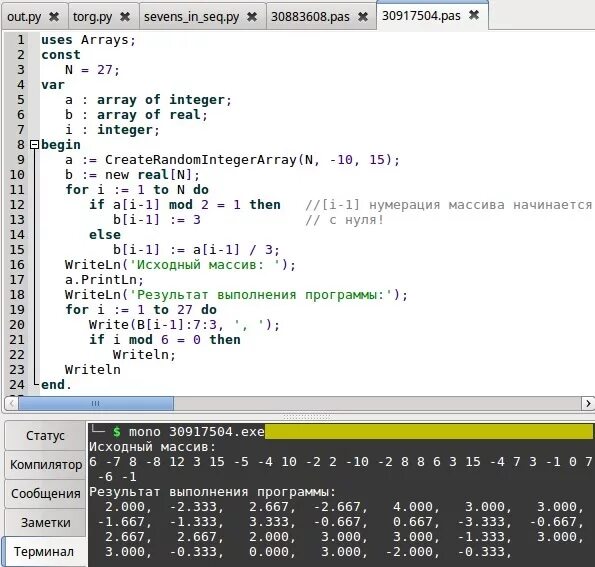
Task: Click the 'mono 30917504.exe' terminal command
Action: 197,432
